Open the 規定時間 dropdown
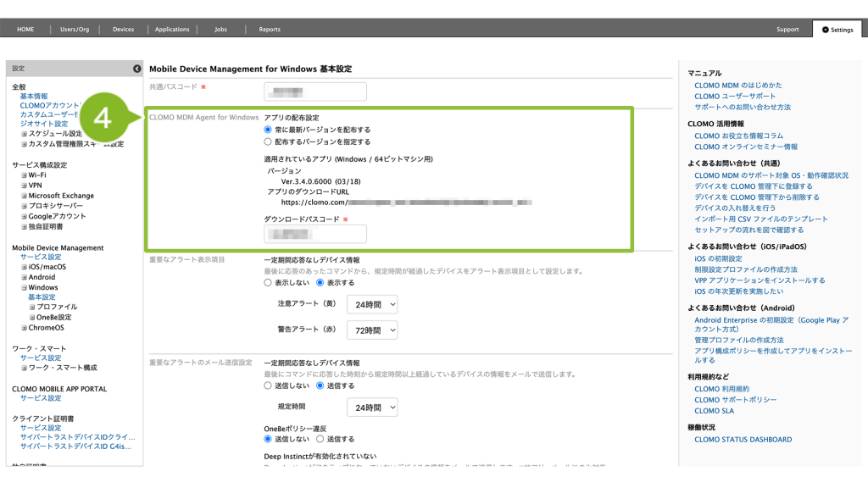 [x=372, y=408]
